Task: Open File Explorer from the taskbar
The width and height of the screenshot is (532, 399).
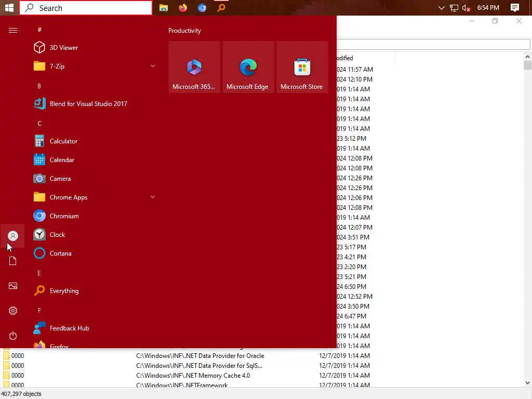Action: pyautogui.click(x=164, y=7)
